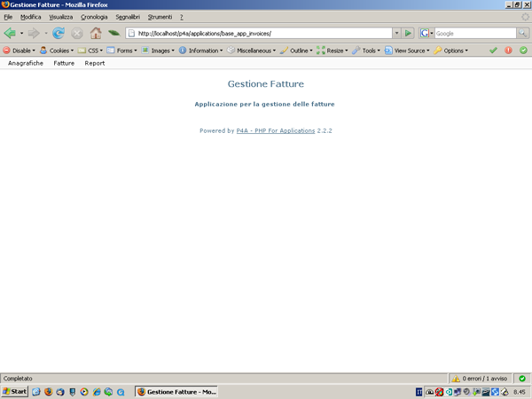532x399 pixels.
Task: Click the URL address bar
Action: tap(260, 34)
